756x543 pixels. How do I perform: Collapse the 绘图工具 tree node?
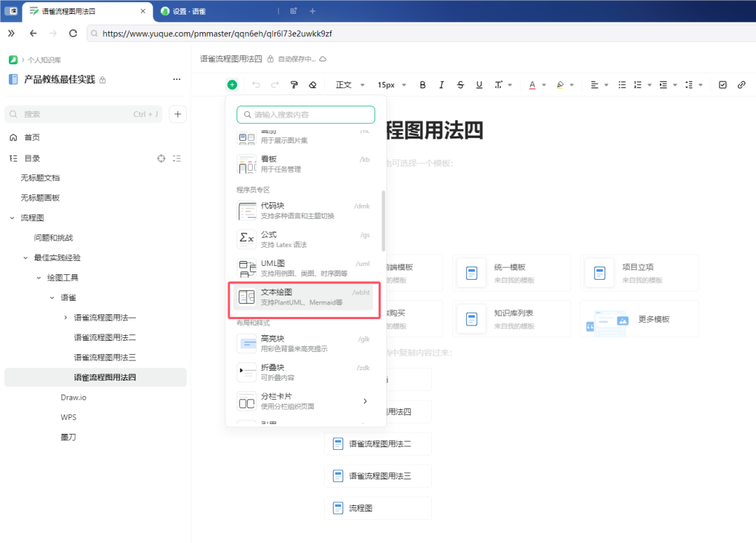point(39,278)
